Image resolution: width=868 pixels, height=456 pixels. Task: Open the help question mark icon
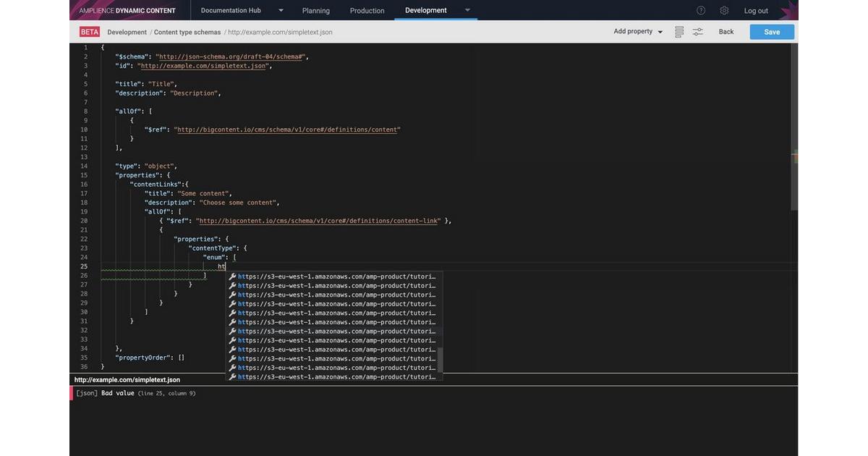[x=701, y=10]
